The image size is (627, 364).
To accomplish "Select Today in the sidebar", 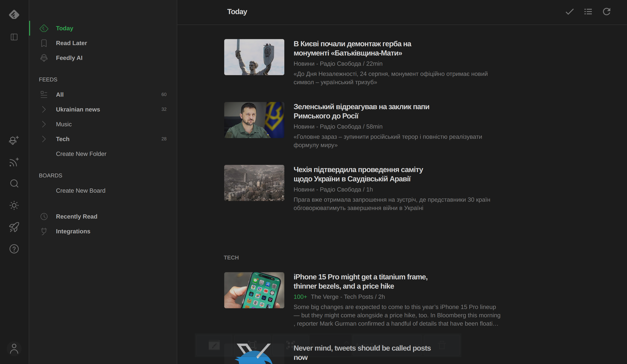I will 65,28.
